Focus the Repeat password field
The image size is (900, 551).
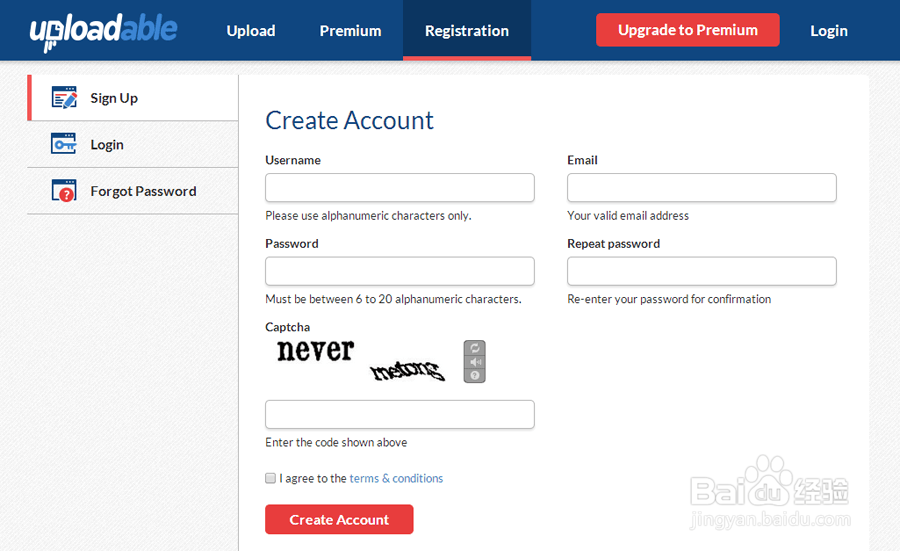point(701,271)
